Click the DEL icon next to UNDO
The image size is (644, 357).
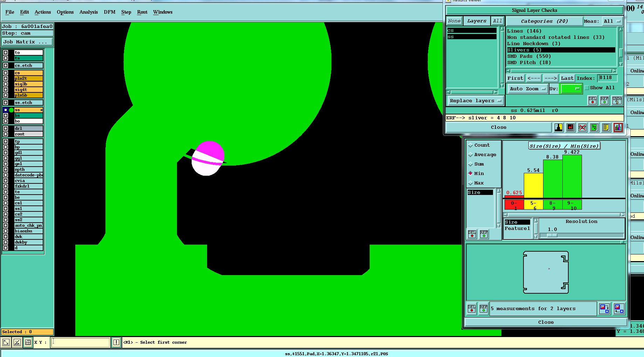592,100
